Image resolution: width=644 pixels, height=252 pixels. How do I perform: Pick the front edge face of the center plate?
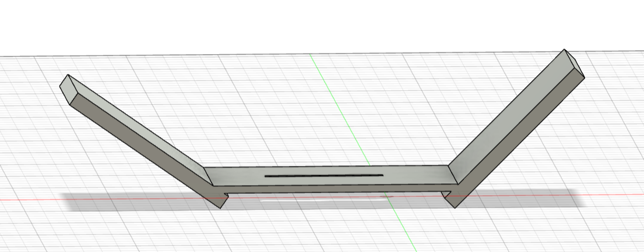point(333,189)
